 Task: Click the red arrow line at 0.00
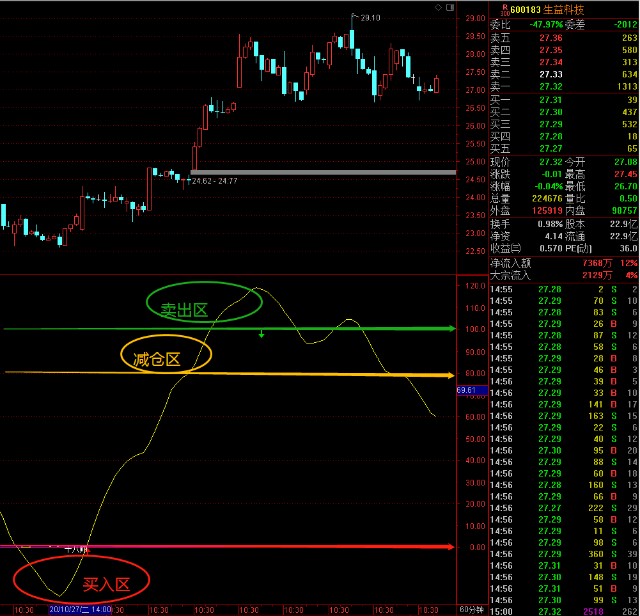(x=230, y=547)
